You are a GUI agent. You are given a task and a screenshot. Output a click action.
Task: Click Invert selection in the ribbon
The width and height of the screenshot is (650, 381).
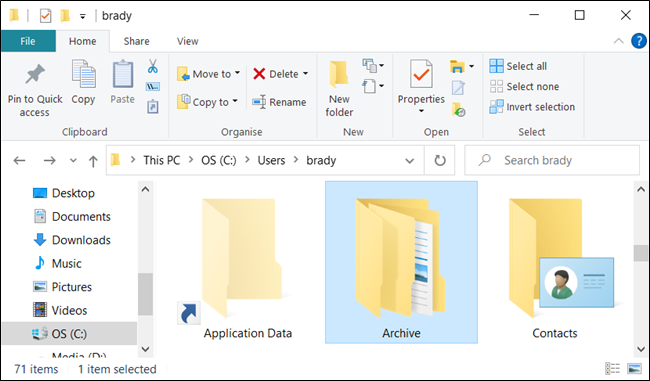[x=532, y=107]
